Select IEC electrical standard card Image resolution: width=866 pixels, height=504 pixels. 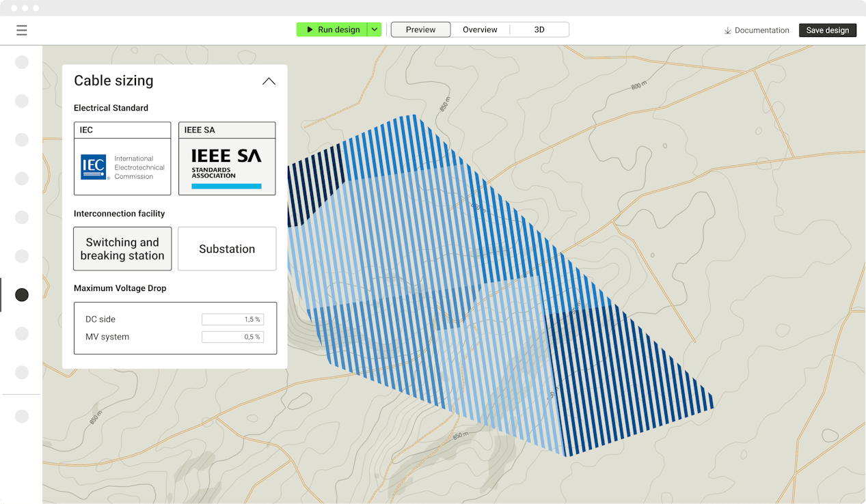[122, 158]
